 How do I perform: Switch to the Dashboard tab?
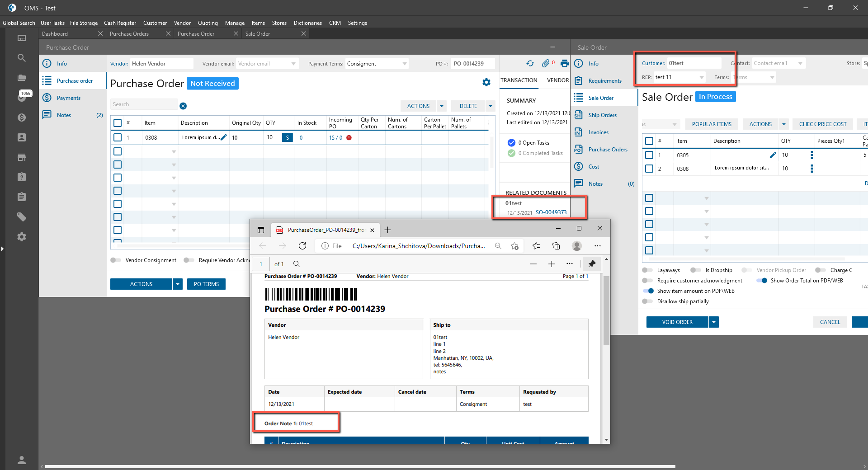[55, 34]
